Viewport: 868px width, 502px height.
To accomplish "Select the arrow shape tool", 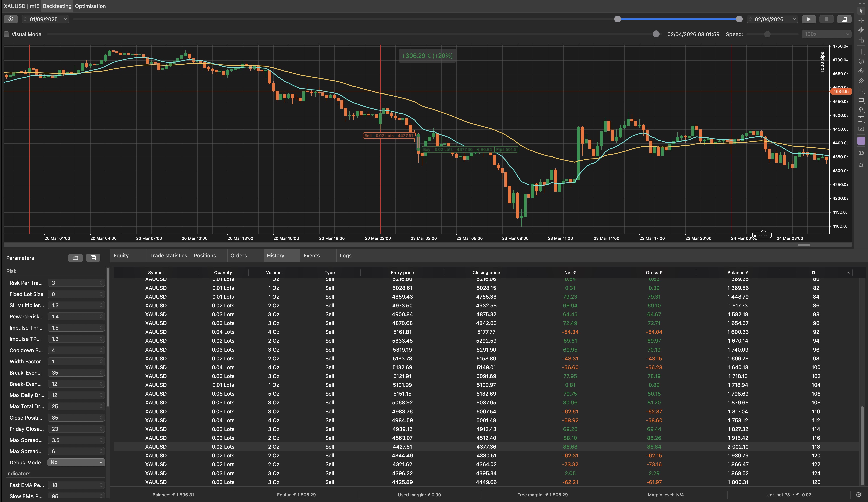I will (x=861, y=109).
